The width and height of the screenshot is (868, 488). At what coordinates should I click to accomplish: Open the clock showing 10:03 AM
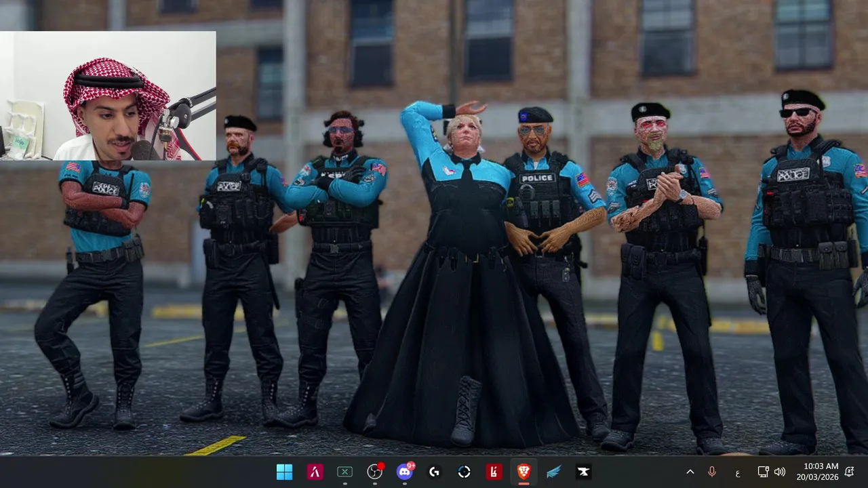[817, 472]
